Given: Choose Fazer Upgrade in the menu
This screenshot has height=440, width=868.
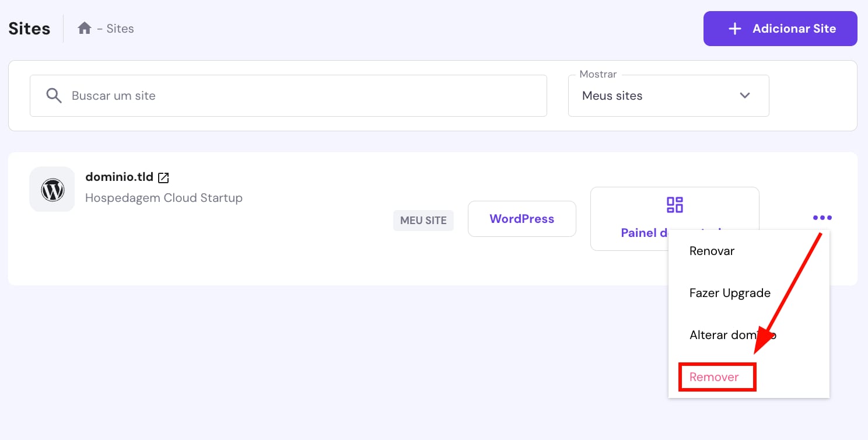Looking at the screenshot, I should point(730,293).
